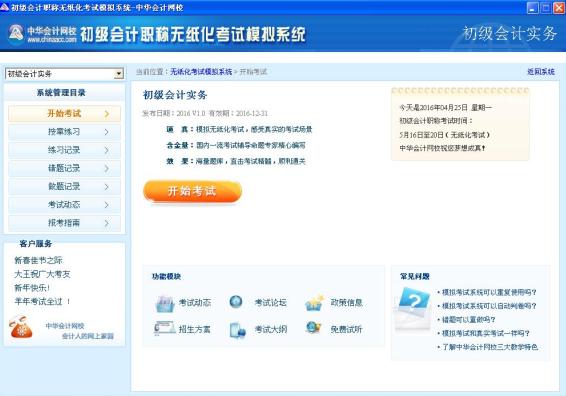Click the 会计人的网上家园 text
Viewport: 566px width, 396px height.
(88, 336)
